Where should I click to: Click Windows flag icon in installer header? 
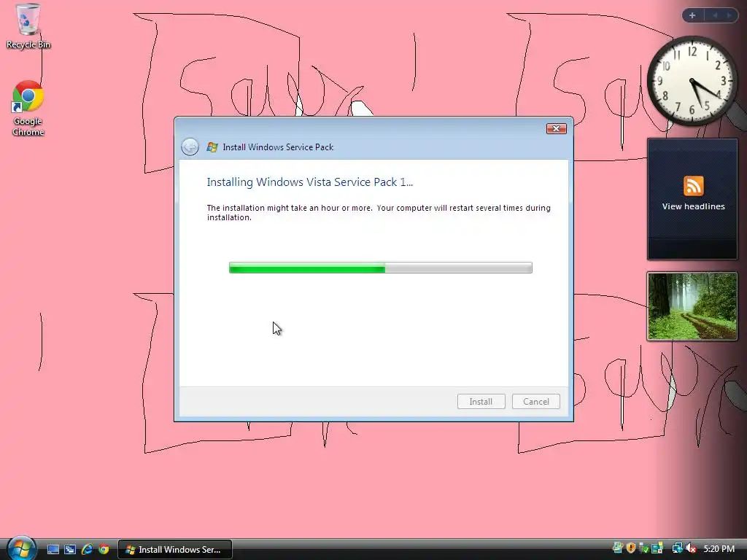pos(212,147)
